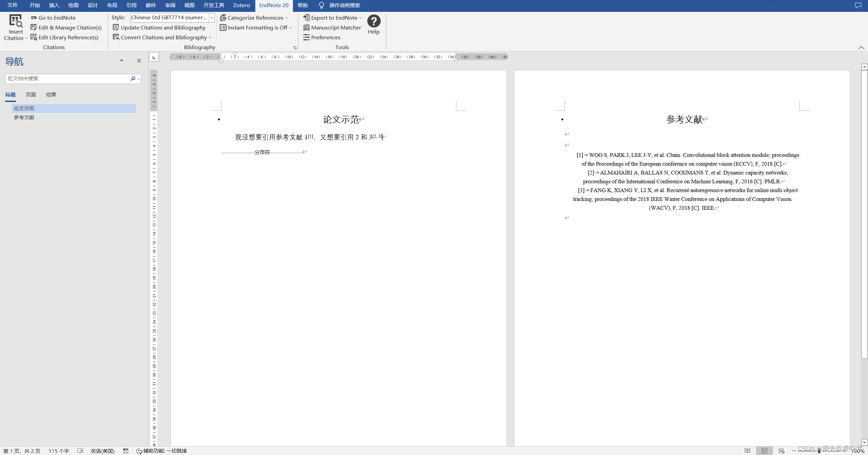Open Manuscript Matcher tool

(x=332, y=27)
